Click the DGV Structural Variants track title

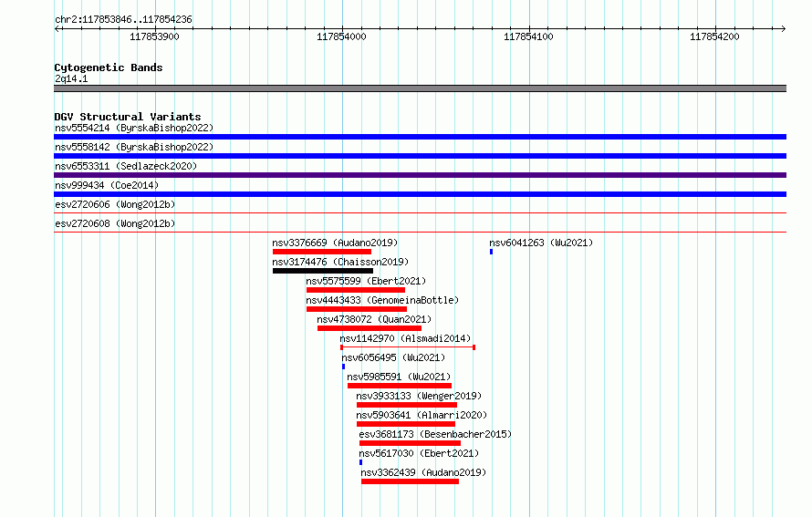[x=128, y=117]
